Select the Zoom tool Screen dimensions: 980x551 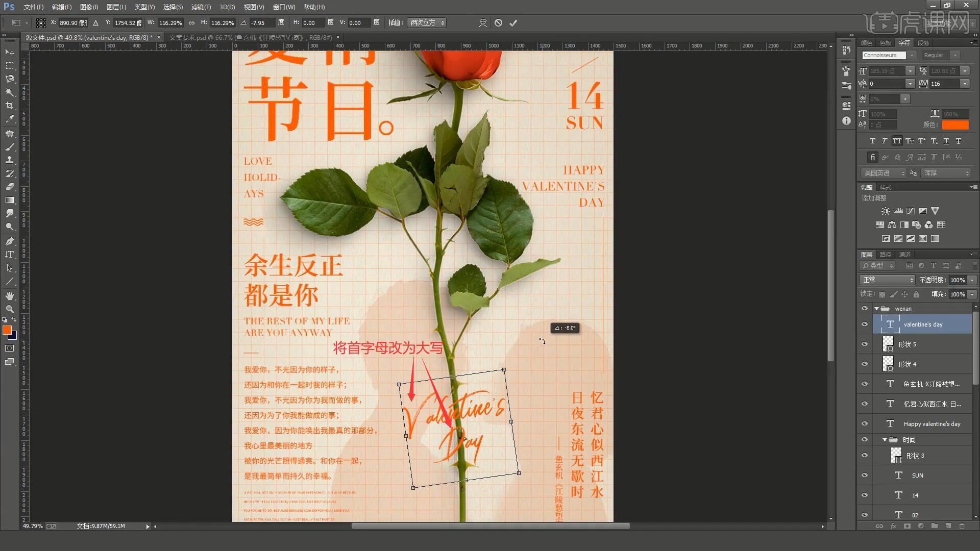(10, 309)
